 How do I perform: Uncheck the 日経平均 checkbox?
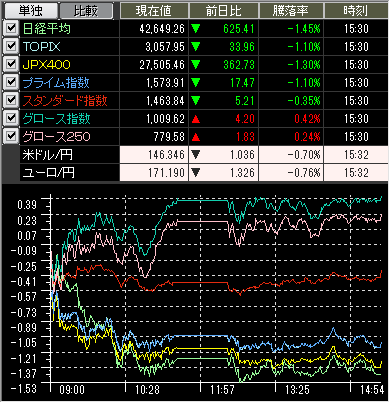pyautogui.click(x=11, y=28)
